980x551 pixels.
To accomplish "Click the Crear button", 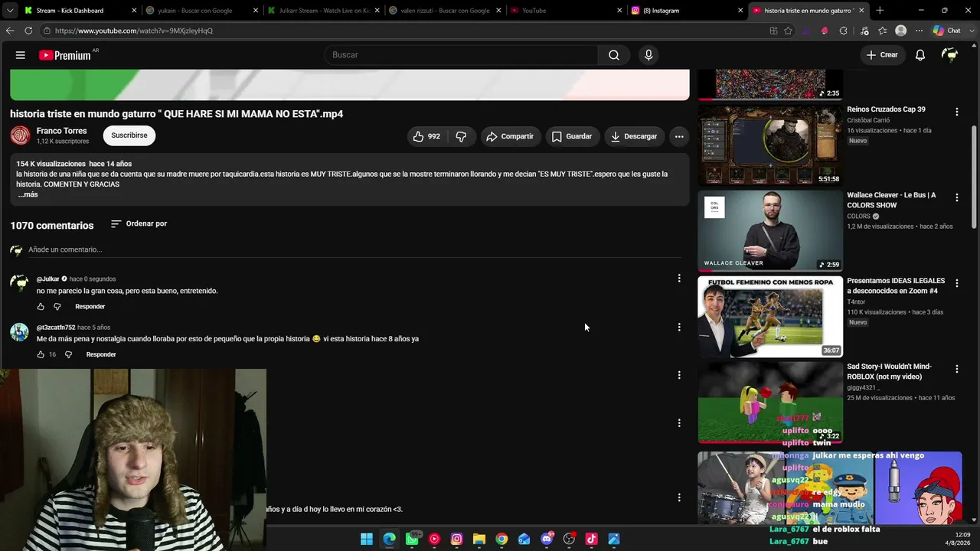I will pos(881,55).
